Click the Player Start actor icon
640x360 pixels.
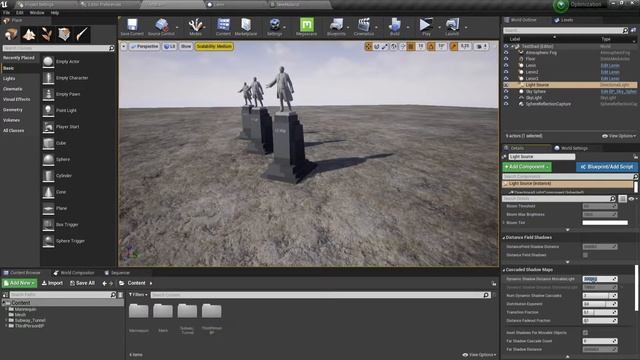[48, 127]
